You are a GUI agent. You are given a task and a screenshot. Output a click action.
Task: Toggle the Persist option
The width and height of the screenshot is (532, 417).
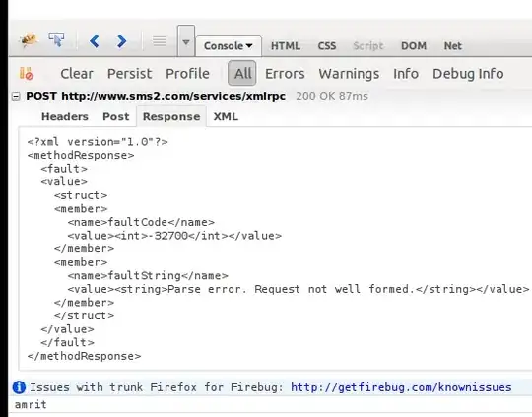(130, 74)
